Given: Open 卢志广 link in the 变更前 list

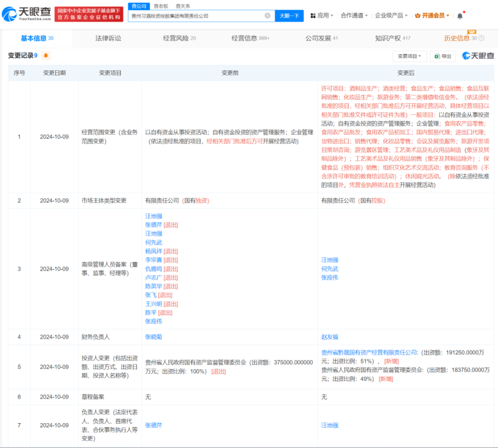Looking at the screenshot, I should pos(154,278).
